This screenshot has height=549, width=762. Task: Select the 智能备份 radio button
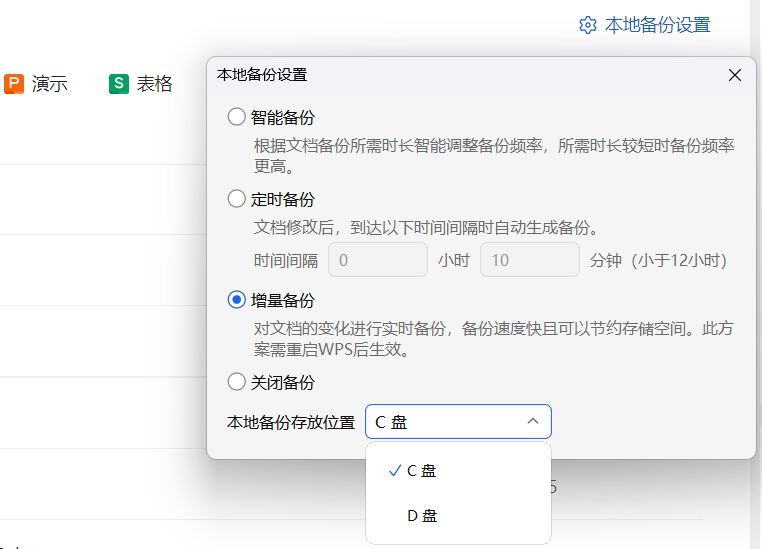click(237, 117)
